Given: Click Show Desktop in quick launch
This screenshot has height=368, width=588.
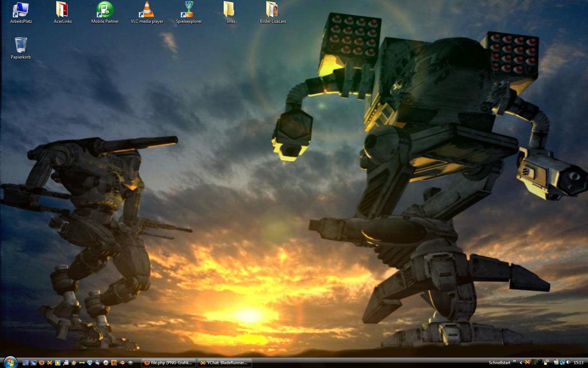Looking at the screenshot, I should click(26, 363).
